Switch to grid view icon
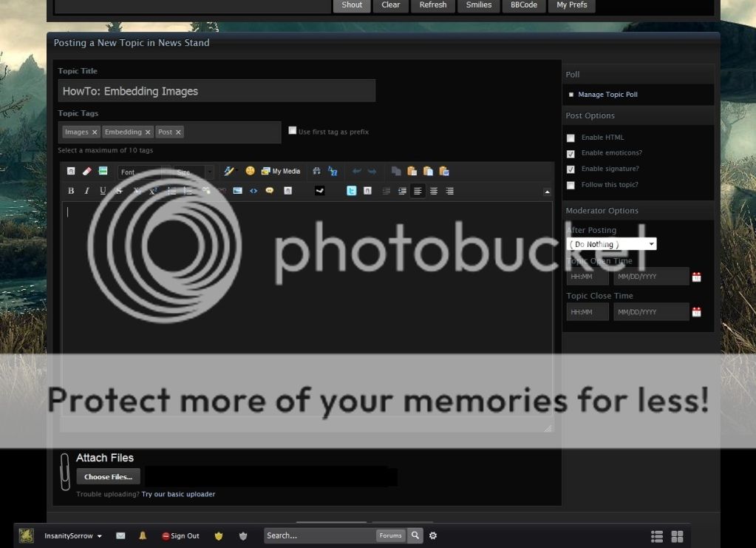This screenshot has height=548, width=756. (x=677, y=536)
